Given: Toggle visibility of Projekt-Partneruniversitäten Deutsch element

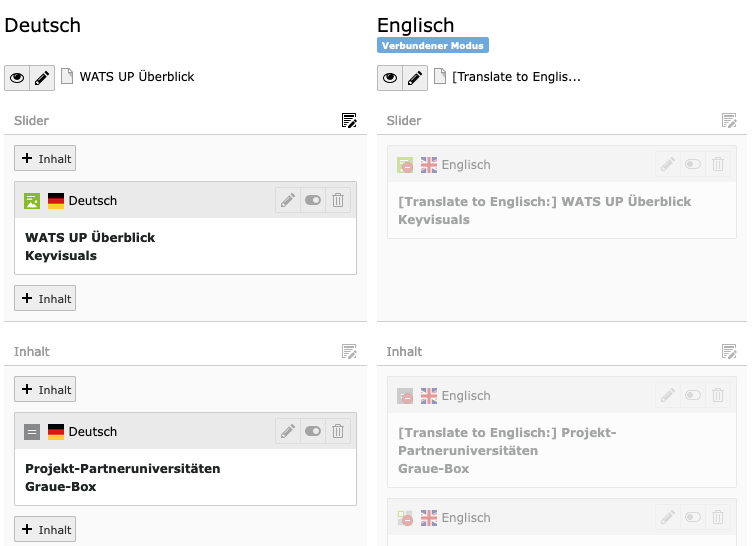Looking at the screenshot, I should pos(313,431).
